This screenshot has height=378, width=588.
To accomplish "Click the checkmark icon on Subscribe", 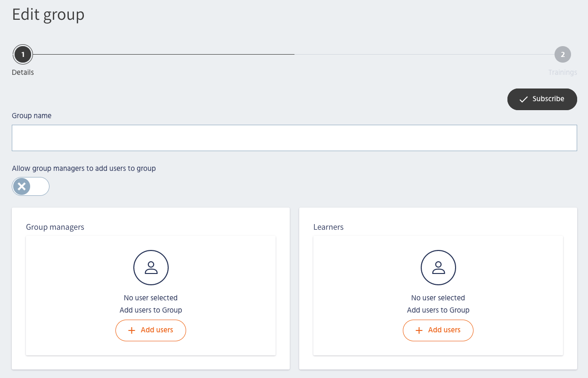I will point(523,99).
